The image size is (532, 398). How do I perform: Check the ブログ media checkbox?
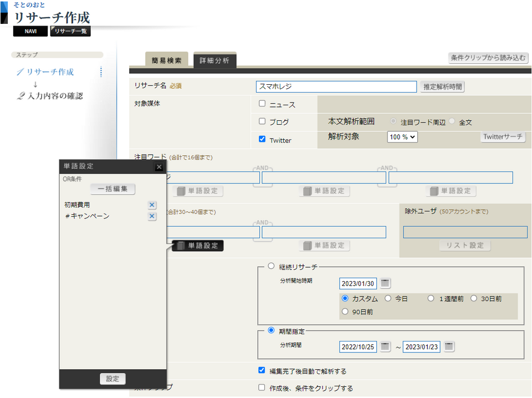pyautogui.click(x=262, y=121)
